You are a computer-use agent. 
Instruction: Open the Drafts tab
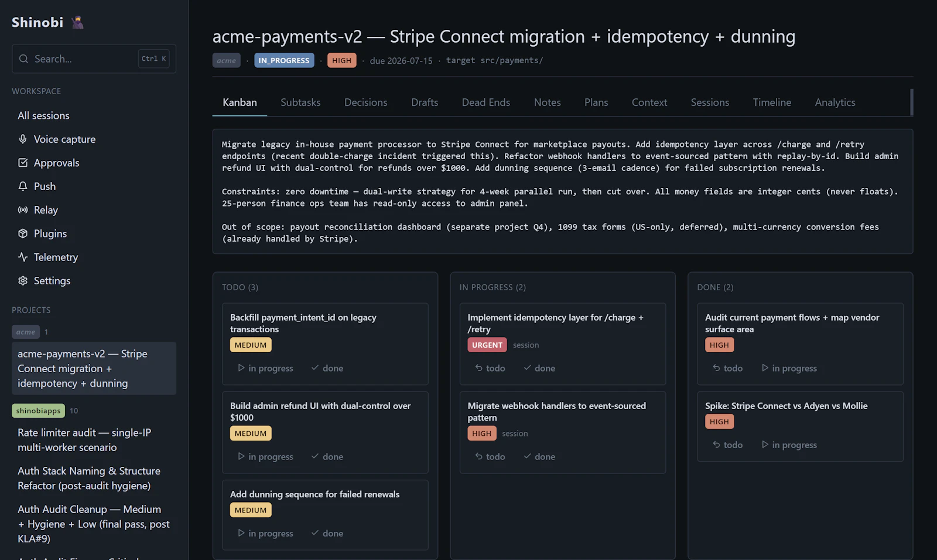425,102
